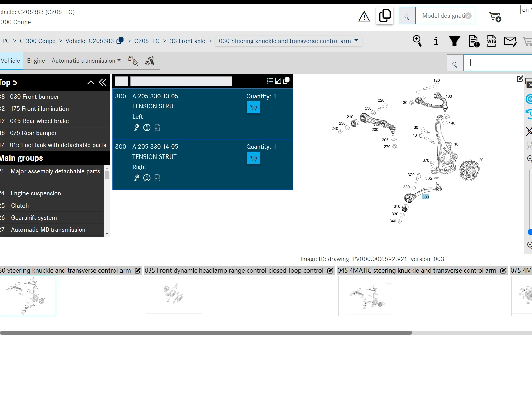This screenshot has height=405, width=532.
Task: Click the model designation search magnifier button
Action: coord(407,16)
